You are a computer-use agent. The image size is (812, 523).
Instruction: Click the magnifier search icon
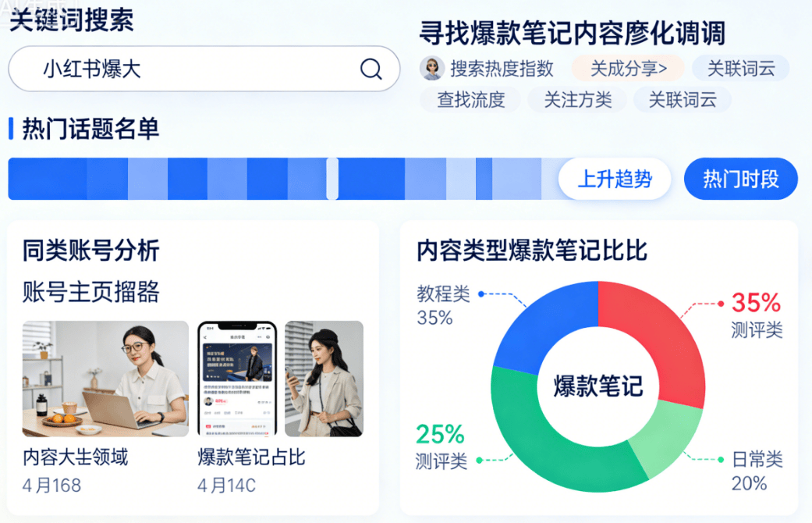coord(371,69)
